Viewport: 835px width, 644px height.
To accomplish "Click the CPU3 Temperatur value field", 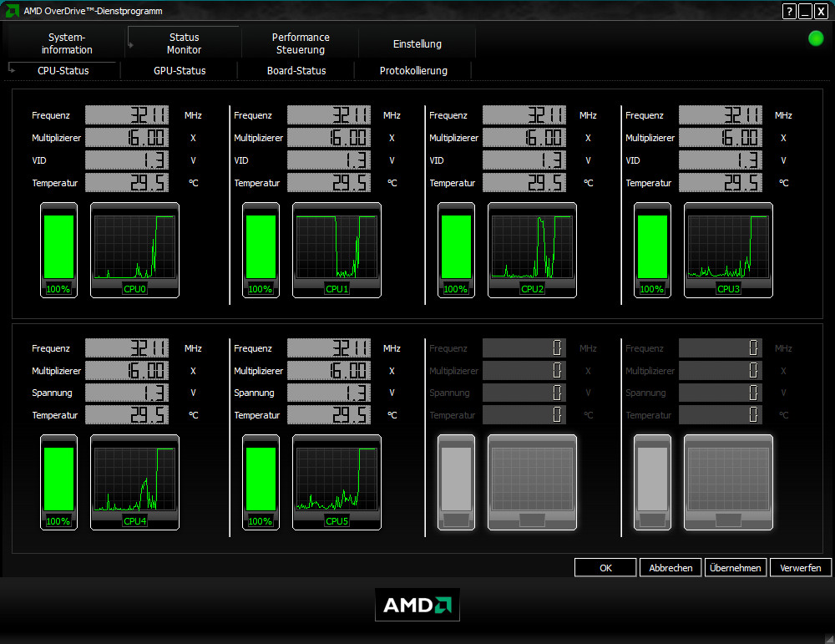I will [x=720, y=182].
